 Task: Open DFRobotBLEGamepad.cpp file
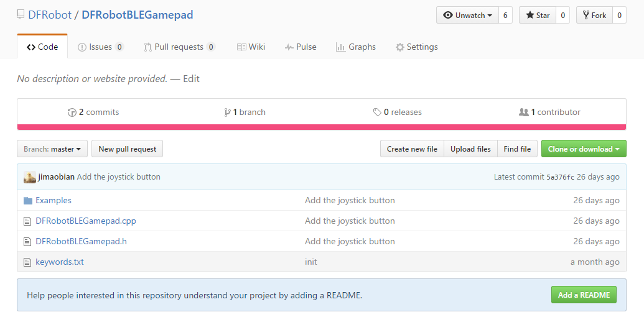(x=86, y=221)
